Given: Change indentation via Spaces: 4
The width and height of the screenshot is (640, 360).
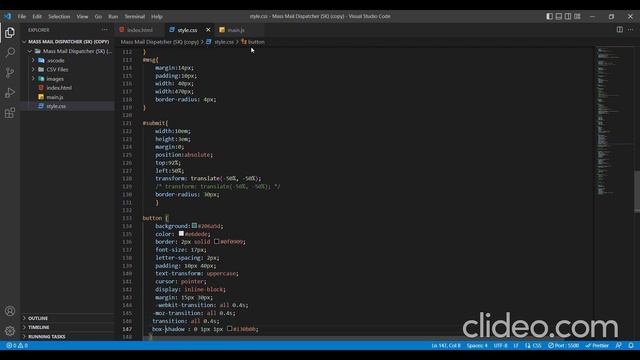Looking at the screenshot, I should (477, 345).
